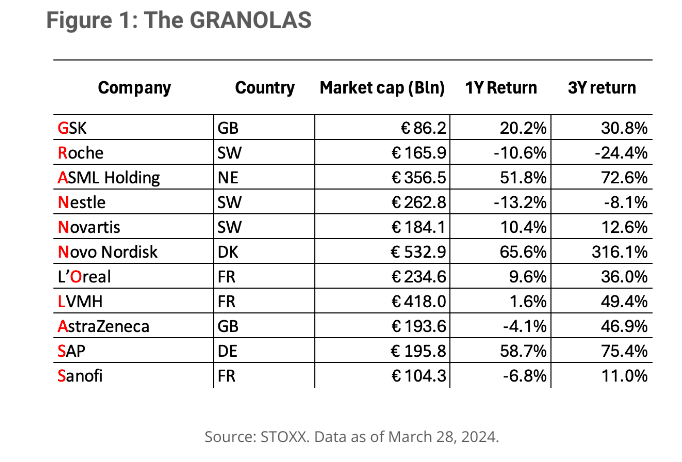This screenshot has height=462, width=682.
Task: Select the AstraZeneca company name
Action: [x=104, y=327]
